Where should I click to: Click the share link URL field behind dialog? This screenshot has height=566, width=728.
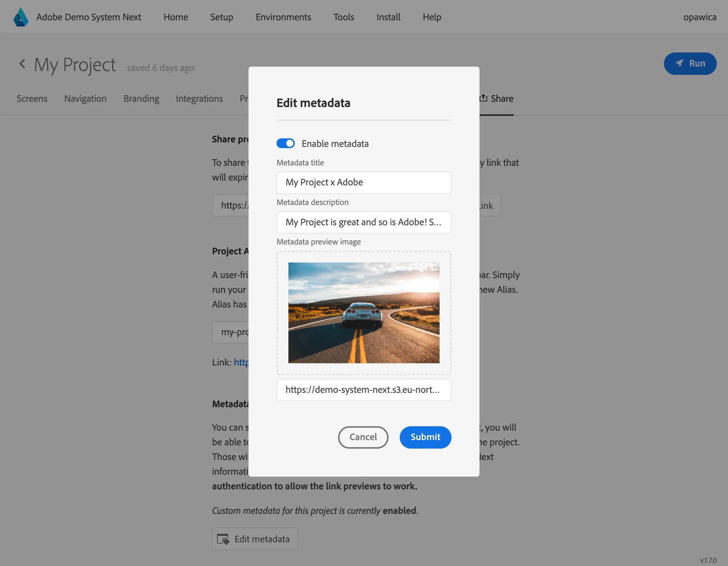coord(230,205)
